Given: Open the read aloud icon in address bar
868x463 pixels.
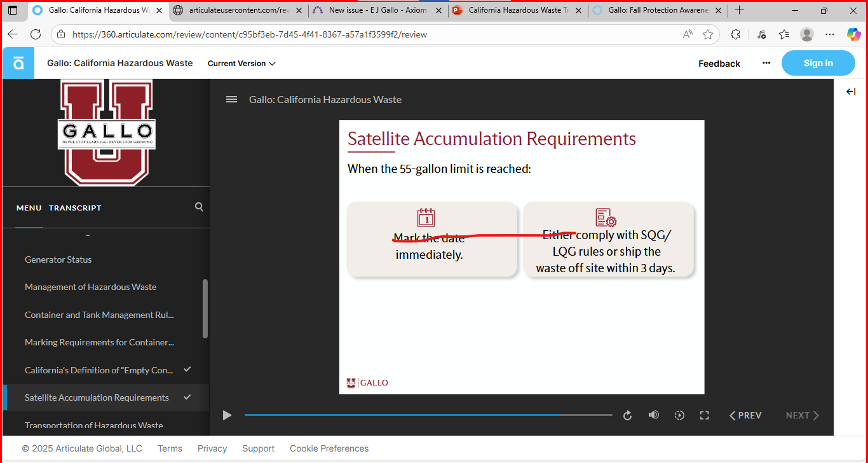Looking at the screenshot, I should [688, 34].
